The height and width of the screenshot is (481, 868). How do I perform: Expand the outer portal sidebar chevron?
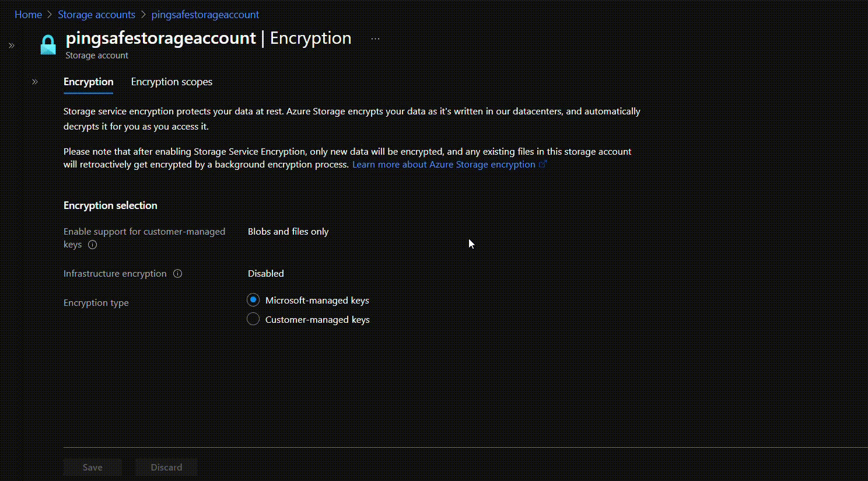coord(12,46)
